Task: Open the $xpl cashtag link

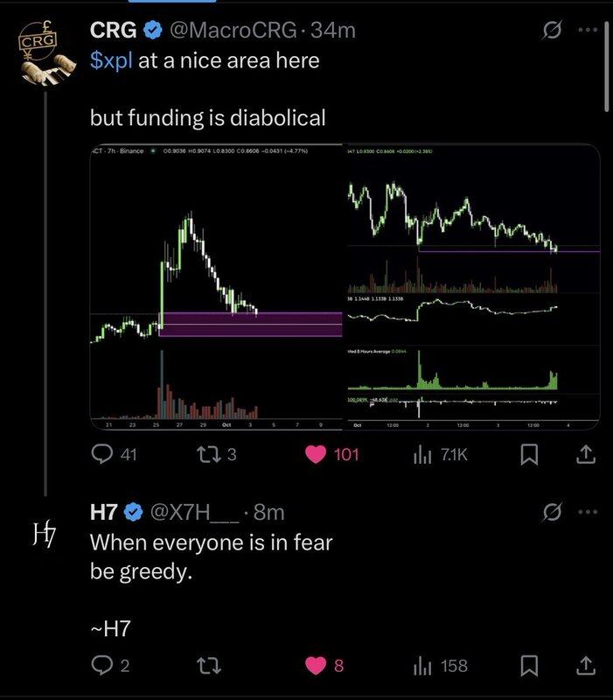Action: pos(112,61)
